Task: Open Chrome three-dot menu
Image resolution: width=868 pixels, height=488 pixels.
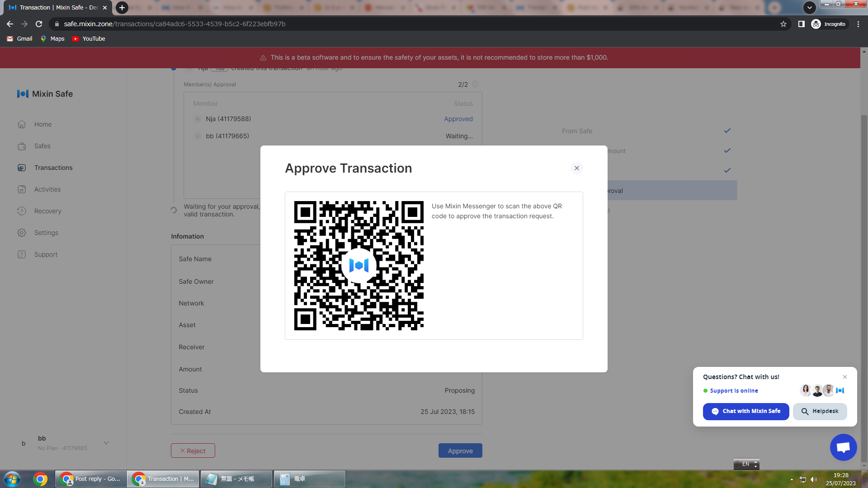Action: 858,24
